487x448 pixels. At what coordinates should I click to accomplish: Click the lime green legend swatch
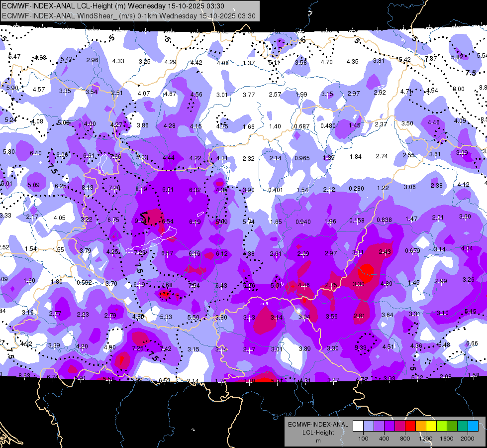(x=442, y=426)
